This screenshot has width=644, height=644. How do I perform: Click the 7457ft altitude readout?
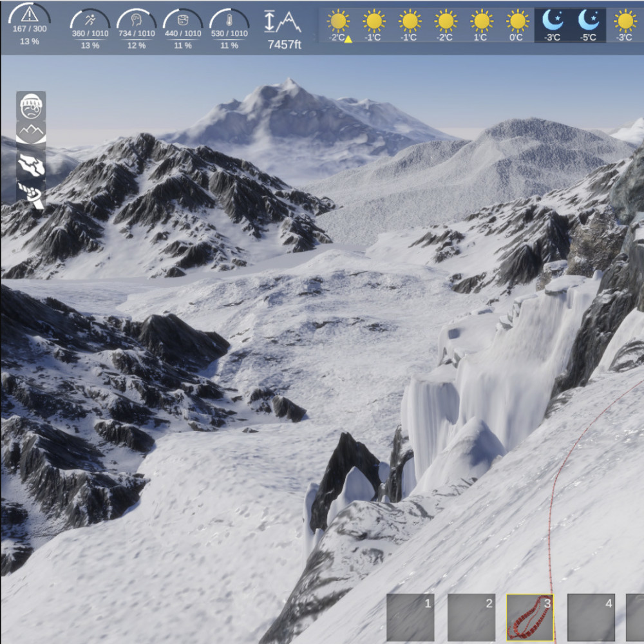click(284, 44)
